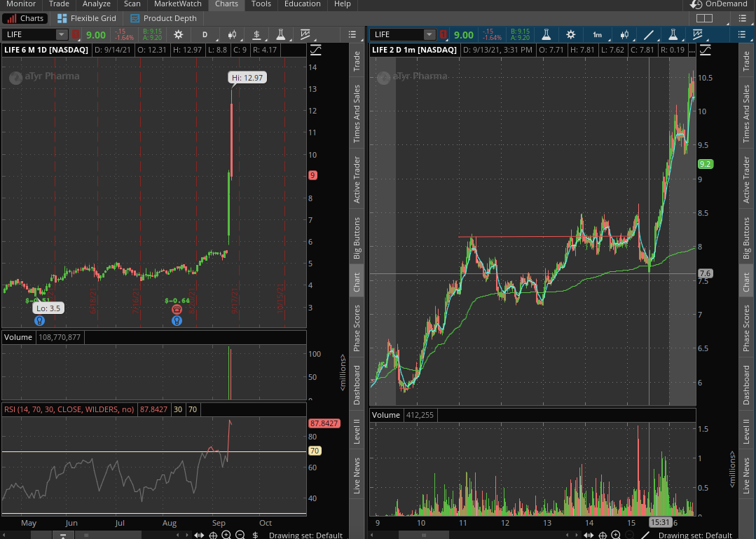Screen dimensions: 756x539
Task: Open left chart dollar price-level drawing menu
Action: [x=257, y=35]
